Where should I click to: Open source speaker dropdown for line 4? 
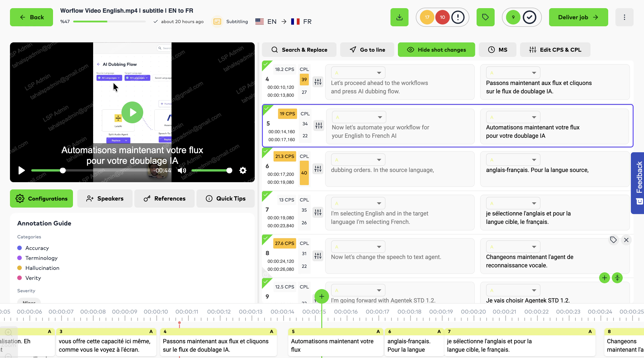[x=358, y=73]
